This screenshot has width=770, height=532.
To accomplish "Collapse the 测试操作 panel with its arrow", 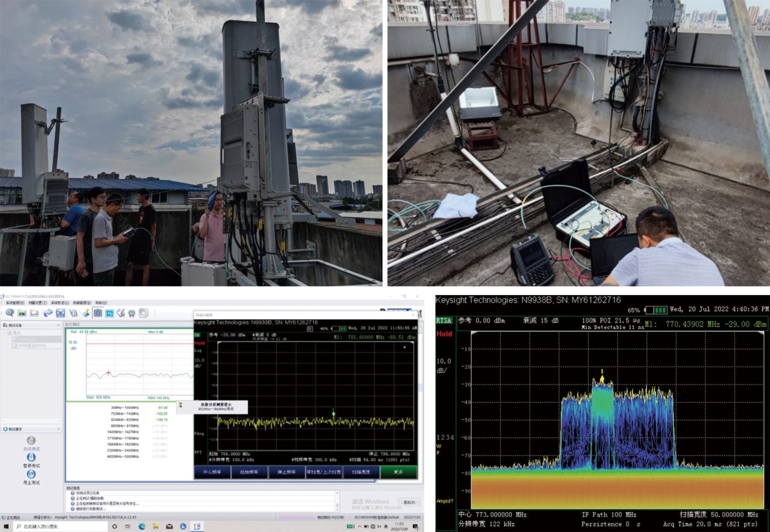I will coord(58,429).
